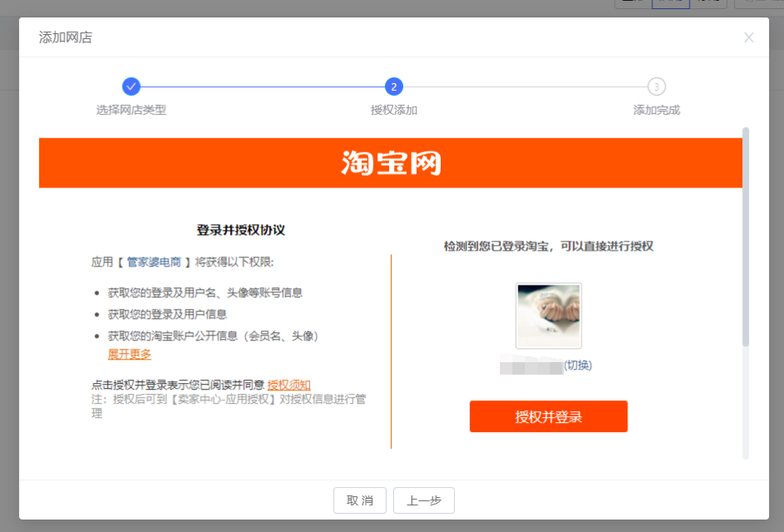Click the dialog's vertical scrollbar thumb

pyautogui.click(x=746, y=237)
